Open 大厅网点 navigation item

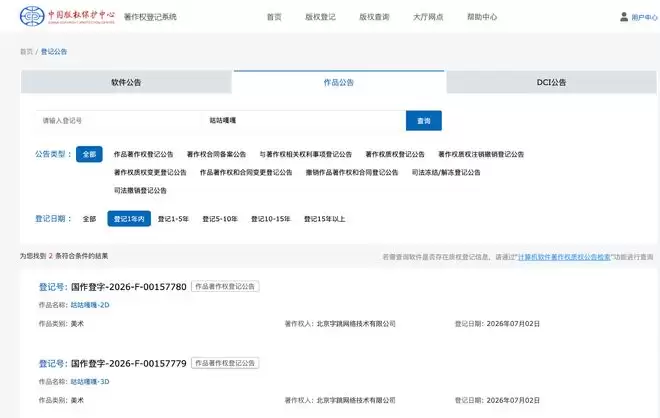coord(428,17)
